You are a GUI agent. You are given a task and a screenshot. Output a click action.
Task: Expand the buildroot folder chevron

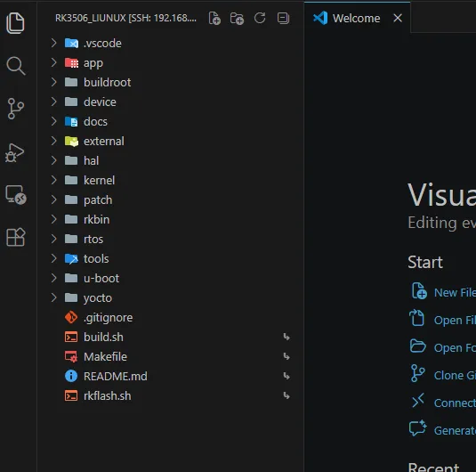click(x=53, y=82)
